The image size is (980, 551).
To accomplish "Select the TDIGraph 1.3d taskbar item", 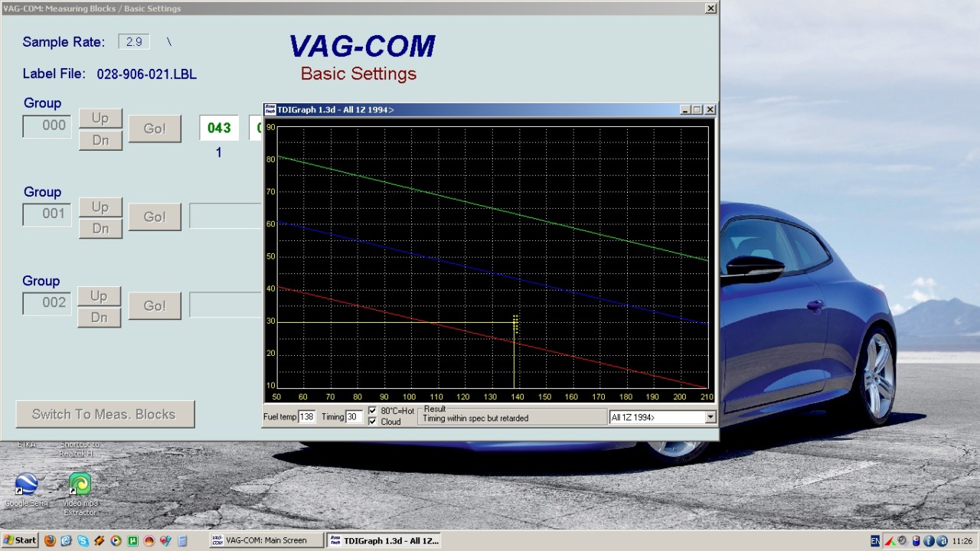I will coord(384,540).
